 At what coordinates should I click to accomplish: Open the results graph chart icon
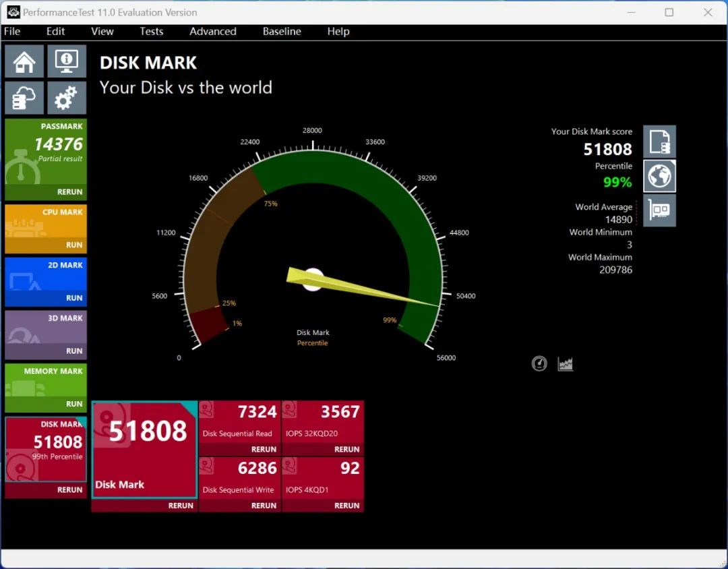[x=565, y=363]
